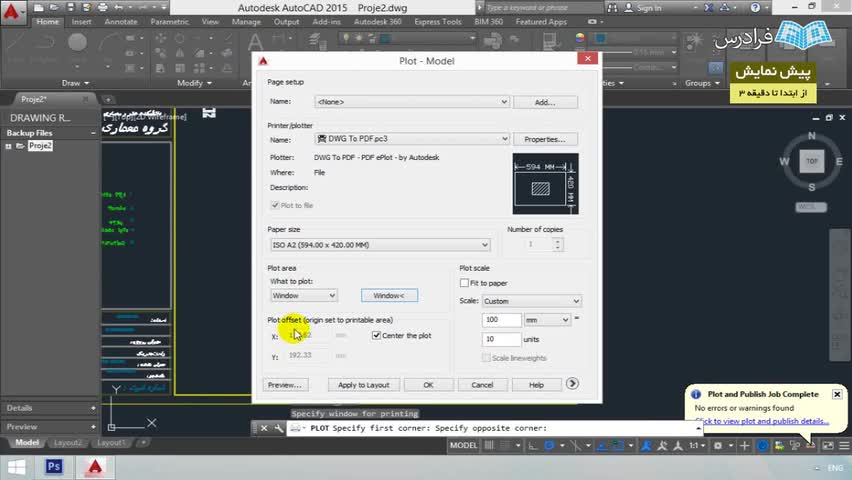Select the Circle tool in Draw panel

77,42
